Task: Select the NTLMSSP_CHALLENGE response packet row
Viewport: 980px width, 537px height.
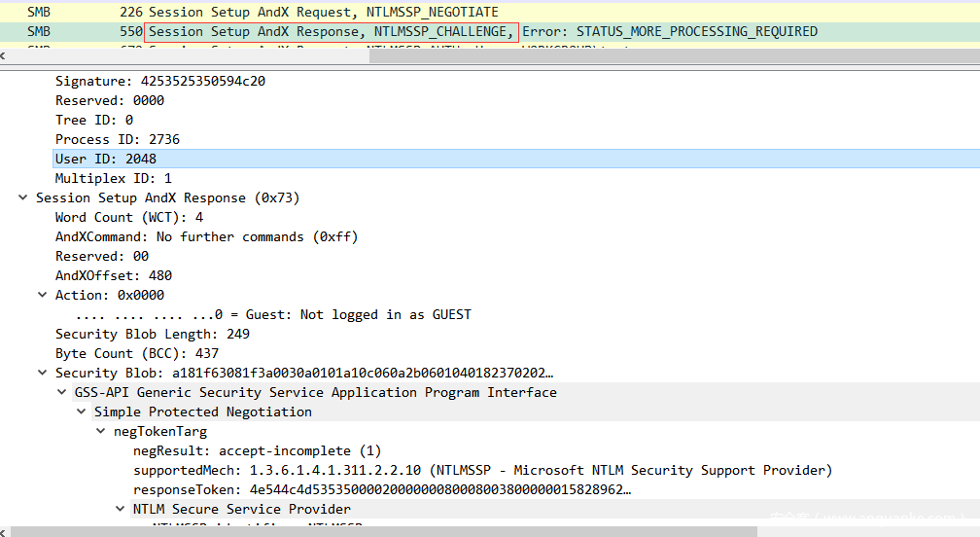Action: 490,31
